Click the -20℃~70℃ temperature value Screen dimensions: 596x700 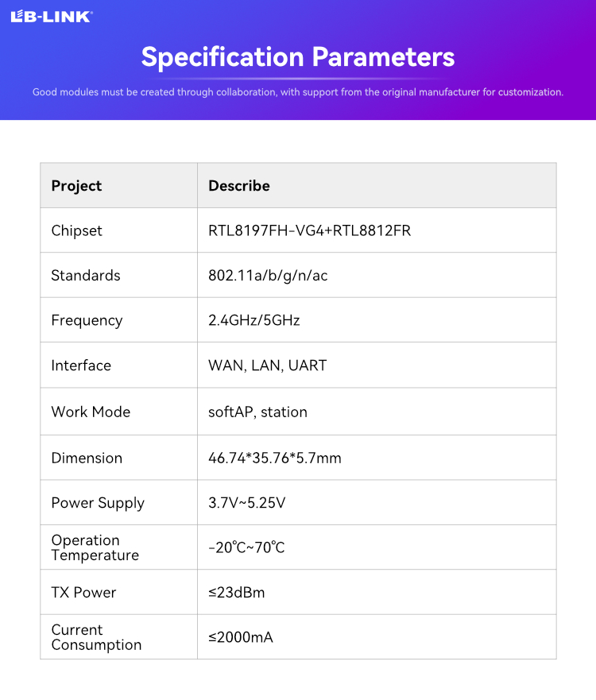(246, 547)
